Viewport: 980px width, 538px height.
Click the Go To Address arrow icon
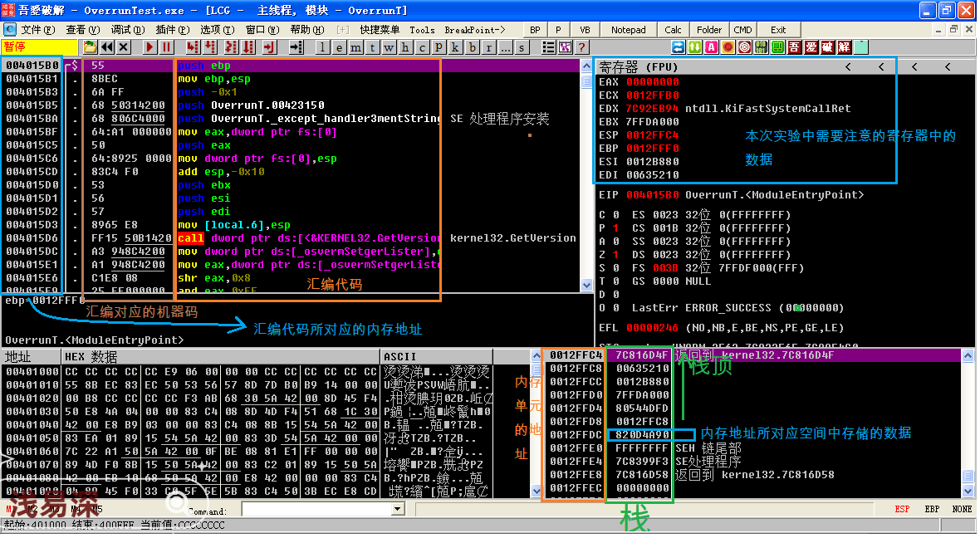[x=296, y=46]
